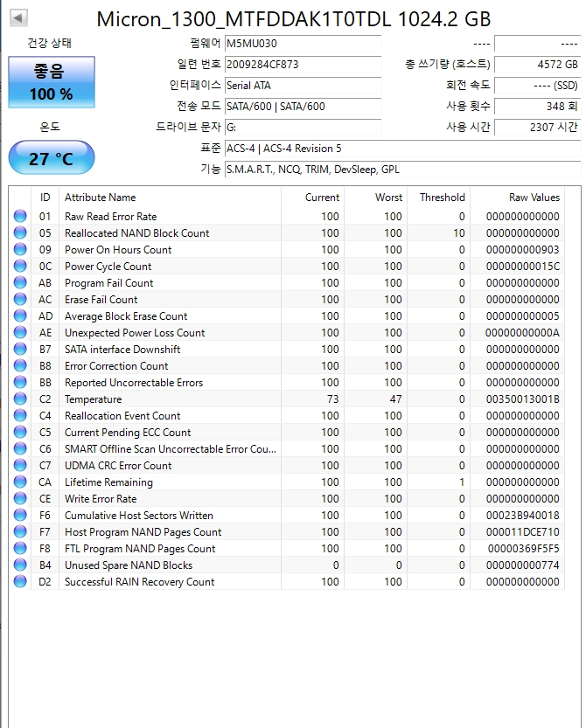Select the serial number field 2009284CF873
Image resolution: width=586 pixels, height=728 pixels.
303,65
